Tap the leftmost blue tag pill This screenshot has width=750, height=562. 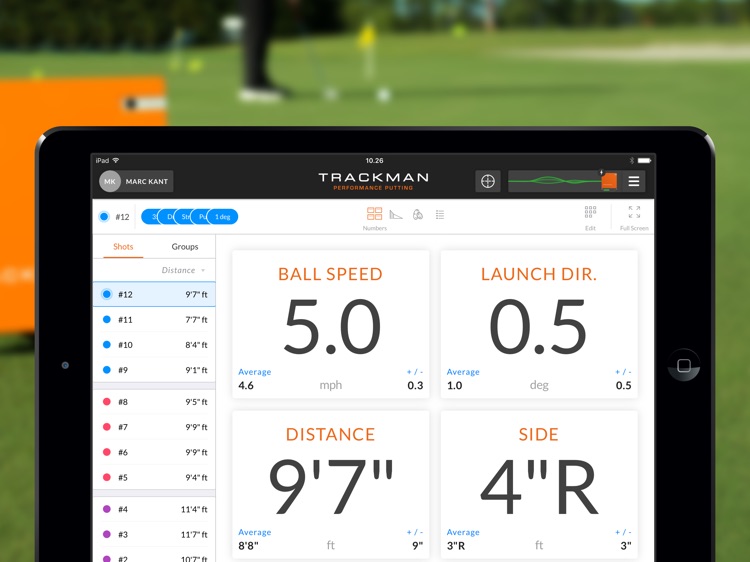[150, 217]
